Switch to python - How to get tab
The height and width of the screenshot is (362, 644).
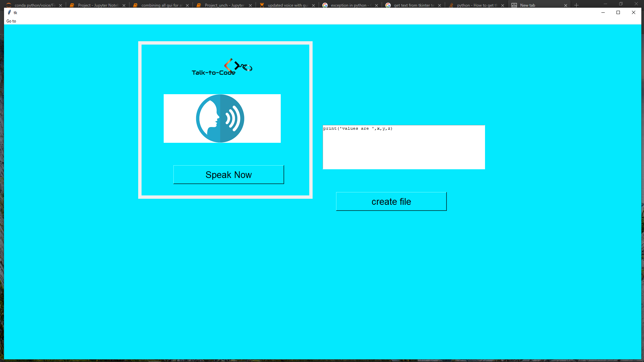tap(477, 5)
